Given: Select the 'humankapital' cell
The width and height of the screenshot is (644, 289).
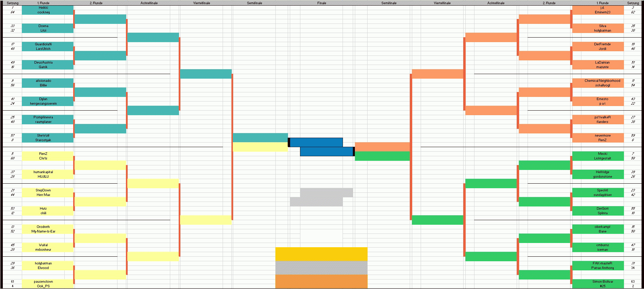Looking at the screenshot, I should pyautogui.click(x=47, y=172).
